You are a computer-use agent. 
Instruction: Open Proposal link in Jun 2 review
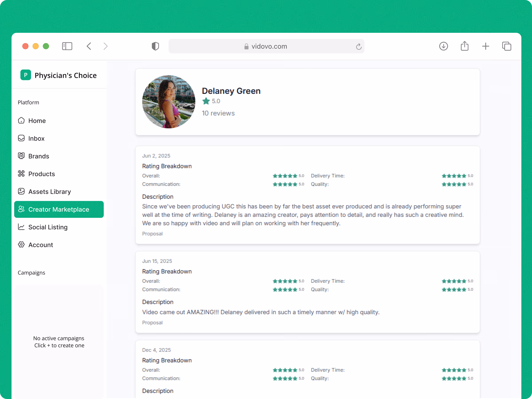152,234
